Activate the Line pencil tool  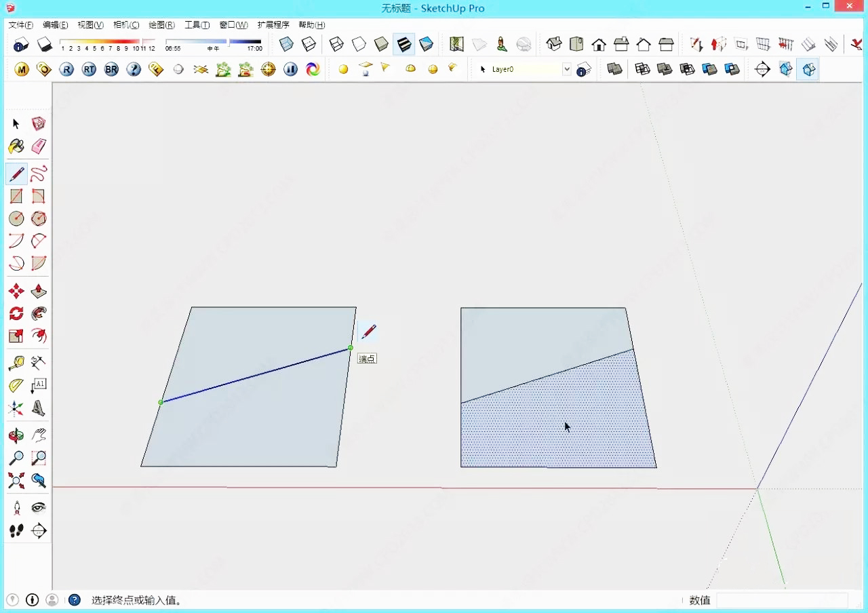16,174
